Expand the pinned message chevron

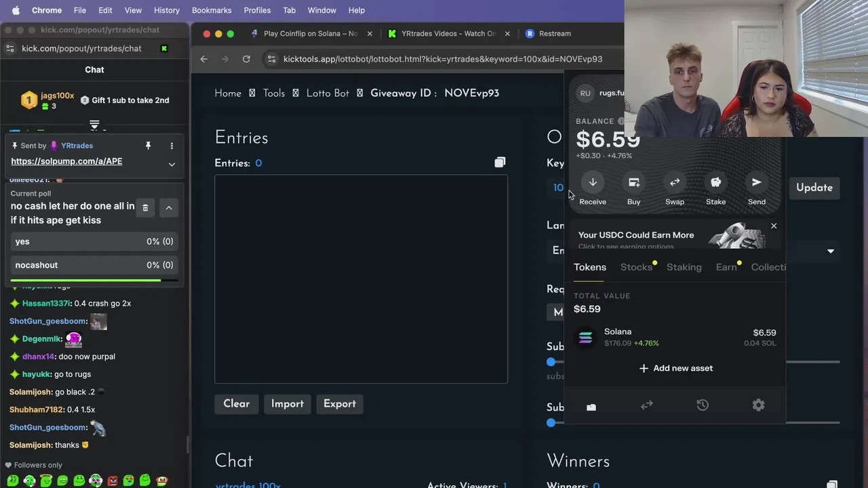[x=172, y=164]
